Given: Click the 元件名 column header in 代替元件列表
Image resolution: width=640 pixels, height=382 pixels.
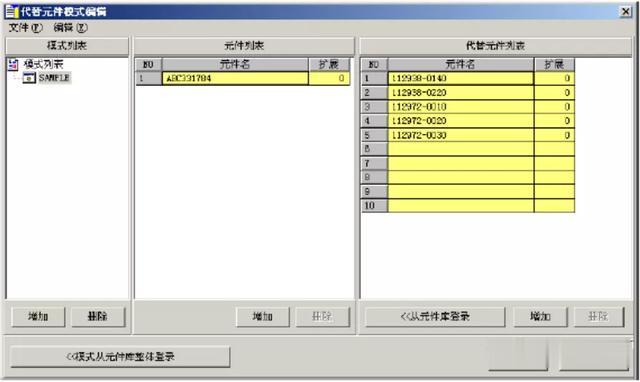Looking at the screenshot, I should pyautogui.click(x=460, y=64).
